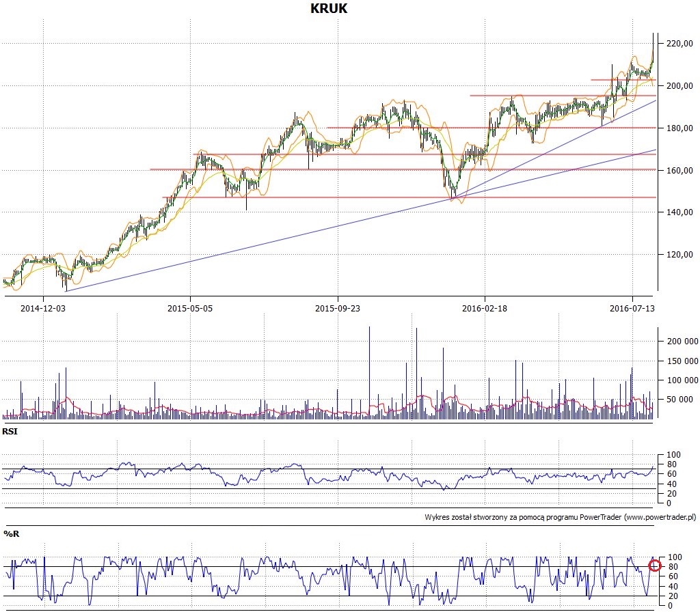Screen dimensions: 700x612
Task: Select the 120,00 price axis label
Action: tap(679, 255)
